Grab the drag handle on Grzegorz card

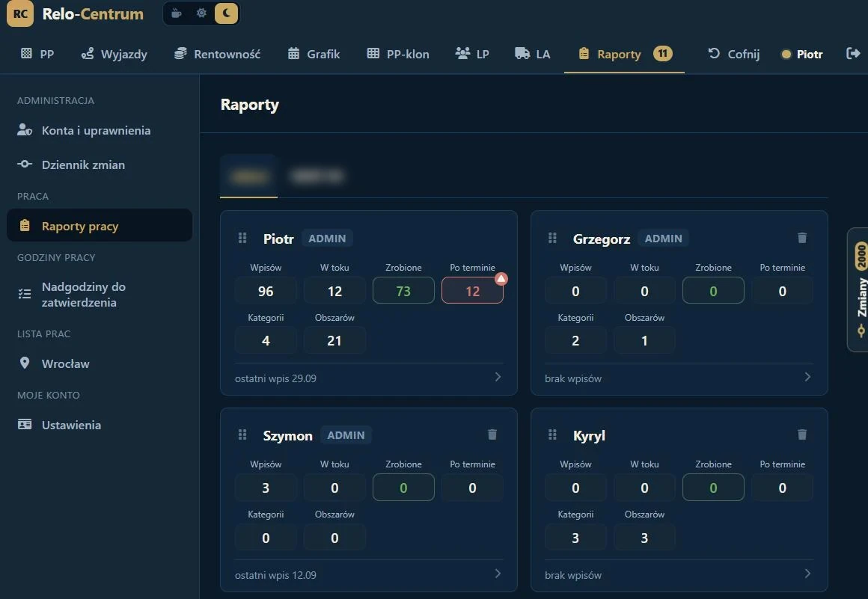pos(552,238)
